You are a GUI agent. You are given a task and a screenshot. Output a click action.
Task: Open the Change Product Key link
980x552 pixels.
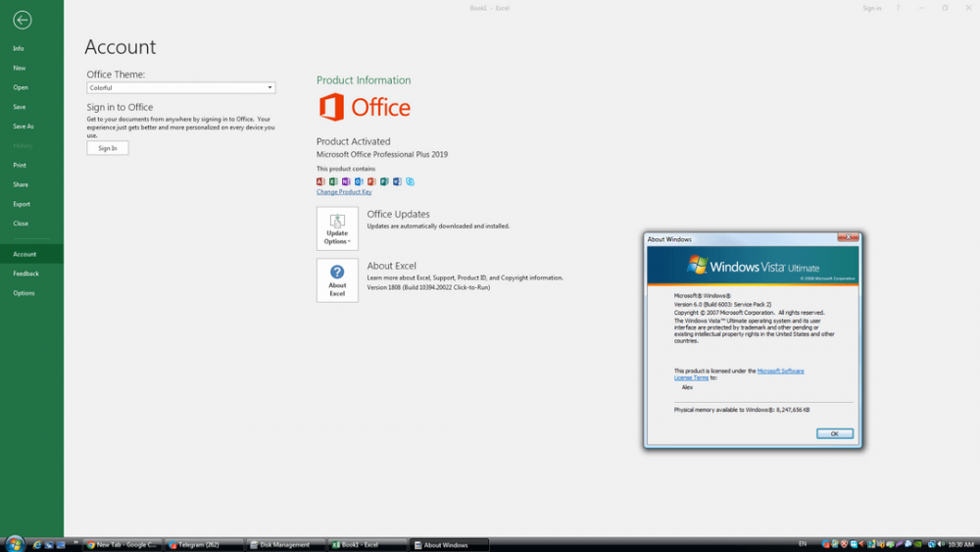pos(344,192)
